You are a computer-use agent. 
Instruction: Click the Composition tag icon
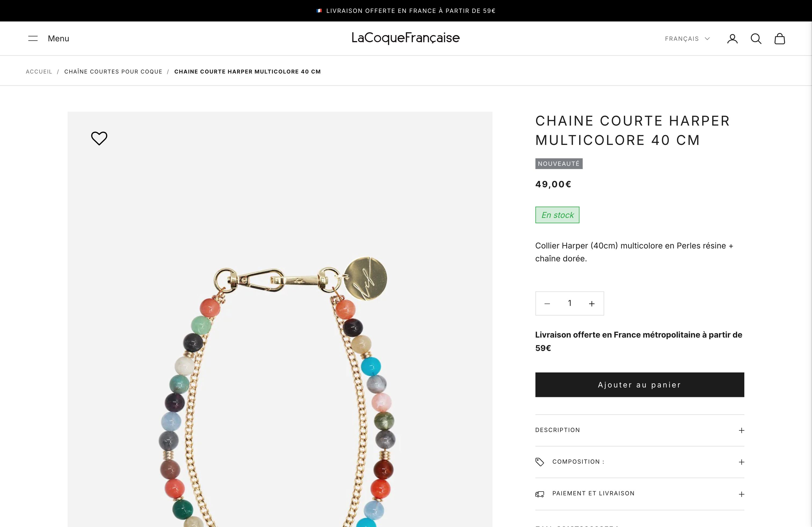[540, 462]
